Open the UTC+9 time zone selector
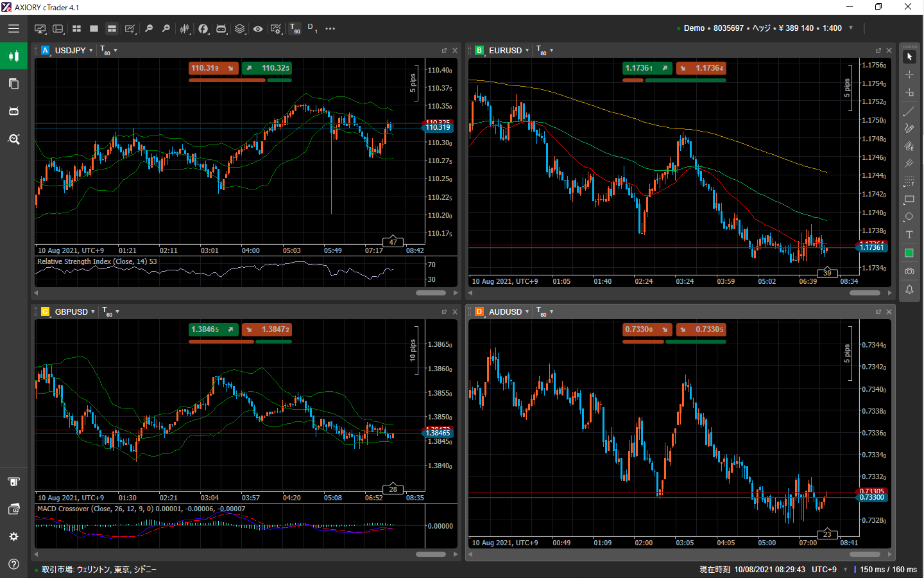924x578 pixels. point(830,570)
